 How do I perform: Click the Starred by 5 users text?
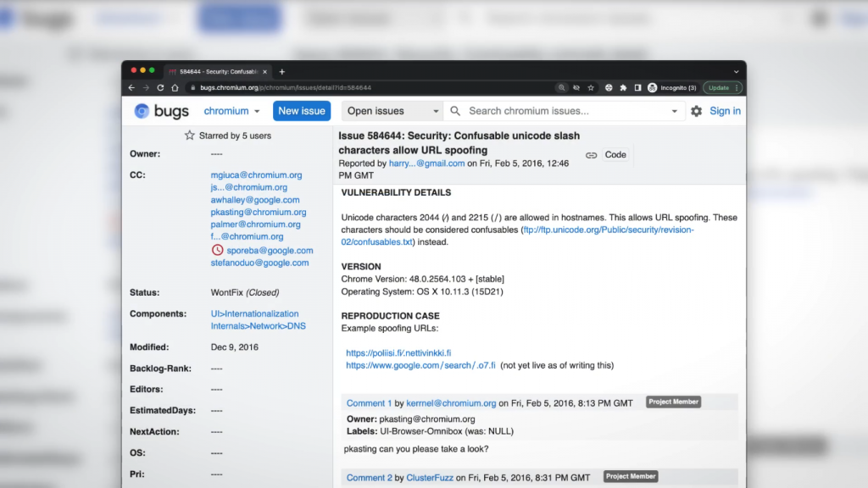236,136
